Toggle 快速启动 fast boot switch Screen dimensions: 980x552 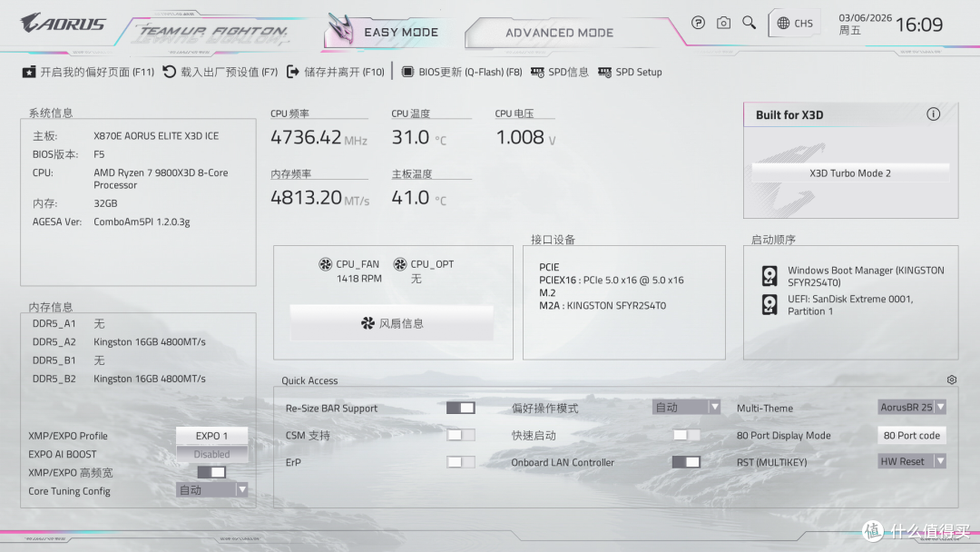[686, 435]
